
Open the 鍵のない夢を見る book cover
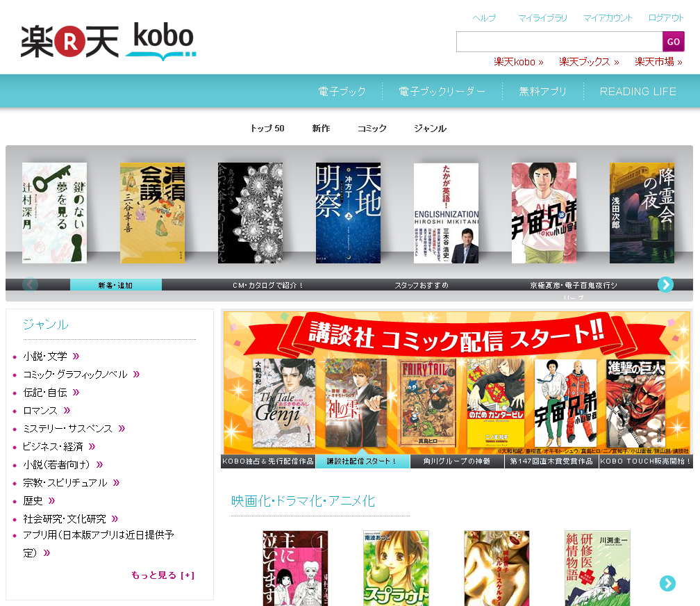(54, 213)
